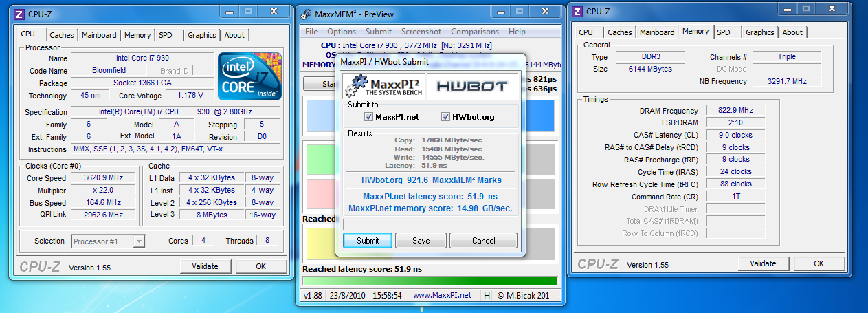Viewport: 868px width, 313px height.
Task: Click the Package value Socket 1366 LGA
Action: click(142, 83)
